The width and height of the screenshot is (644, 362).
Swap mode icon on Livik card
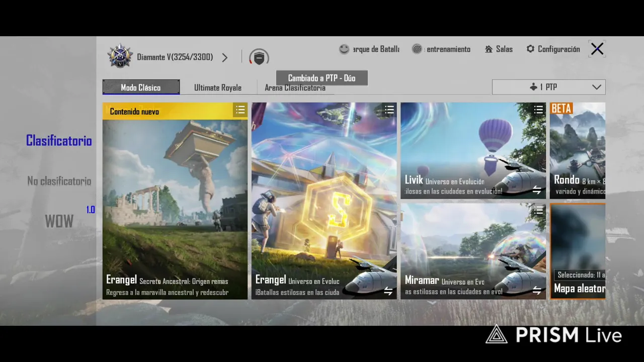coord(537,190)
